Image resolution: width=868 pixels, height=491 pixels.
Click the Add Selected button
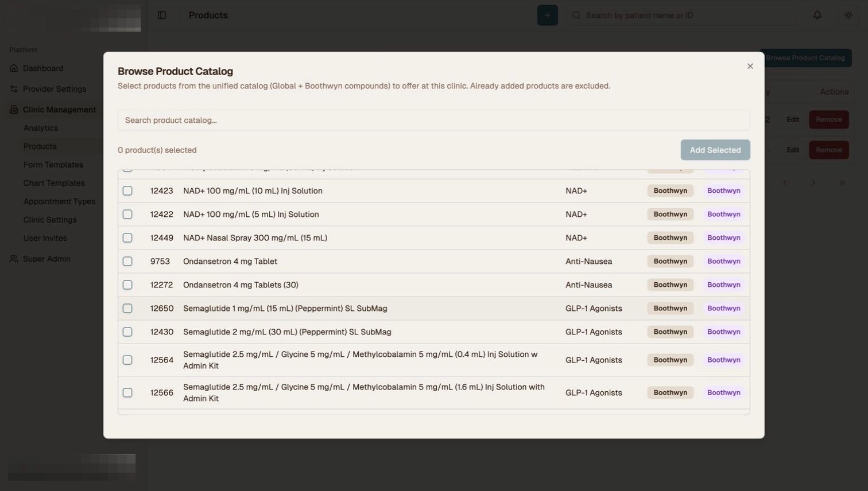(715, 150)
